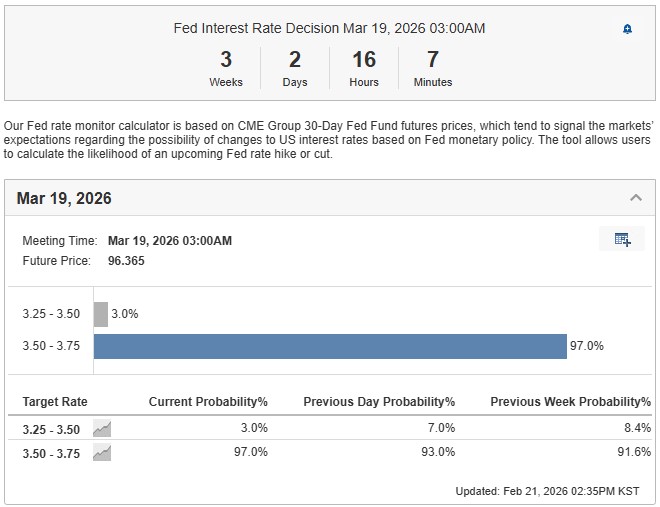This screenshot has height=507, width=660.
Task: Click the blue 3.50 - 3.75 probability bar
Action: [330, 346]
